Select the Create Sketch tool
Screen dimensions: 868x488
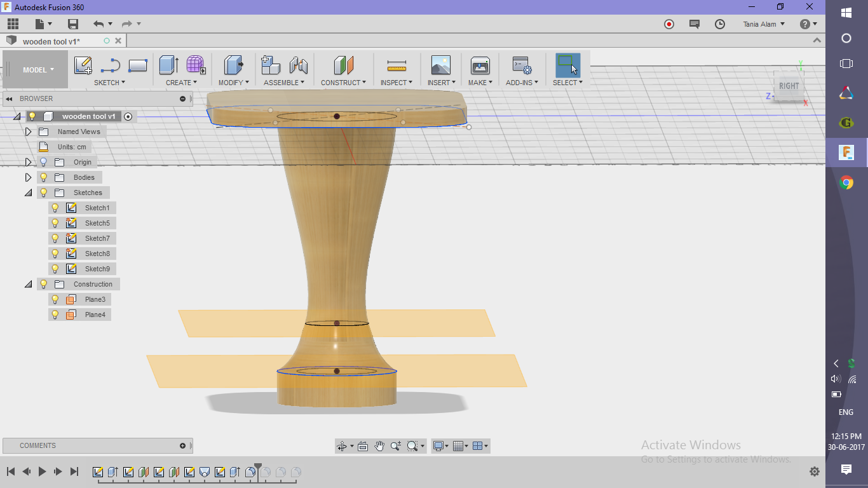coord(83,65)
